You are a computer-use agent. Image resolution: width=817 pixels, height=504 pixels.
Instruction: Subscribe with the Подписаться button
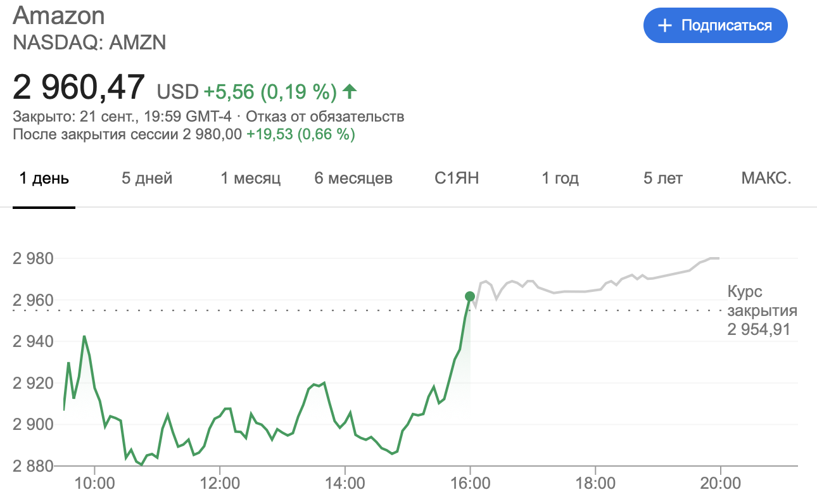coord(716,26)
